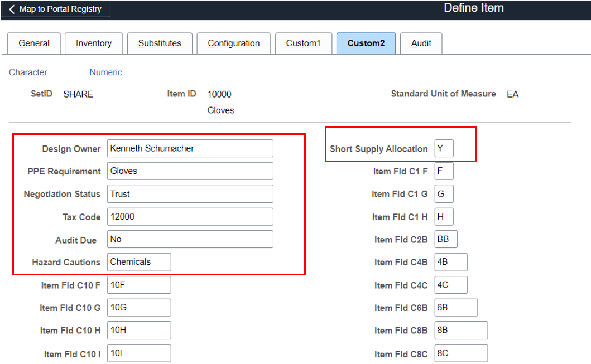Switch to the Inventory tab

pyautogui.click(x=94, y=43)
